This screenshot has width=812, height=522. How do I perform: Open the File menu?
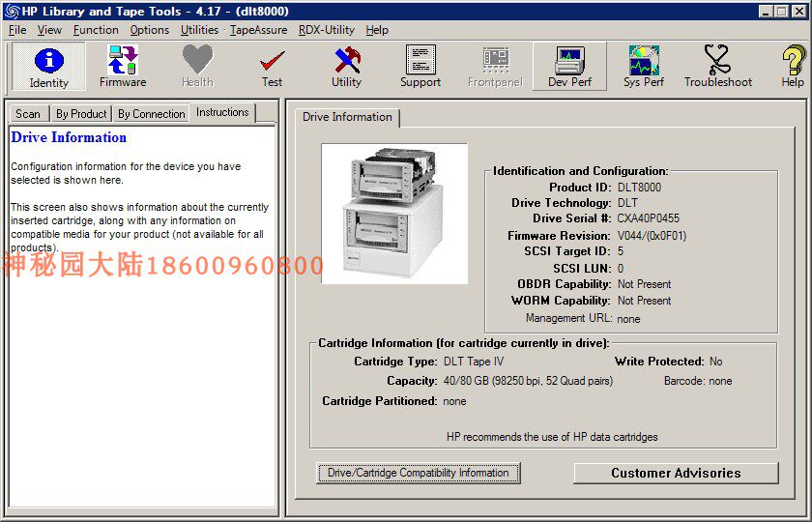coord(17,30)
